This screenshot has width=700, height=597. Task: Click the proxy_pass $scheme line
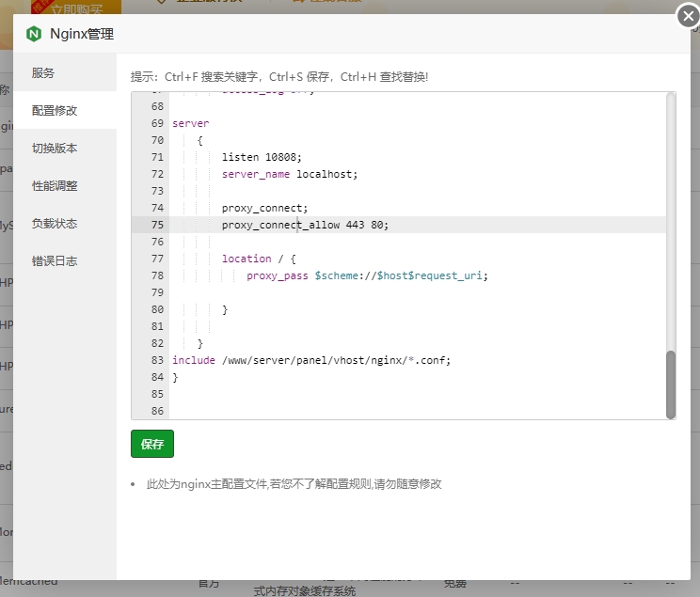tap(368, 275)
